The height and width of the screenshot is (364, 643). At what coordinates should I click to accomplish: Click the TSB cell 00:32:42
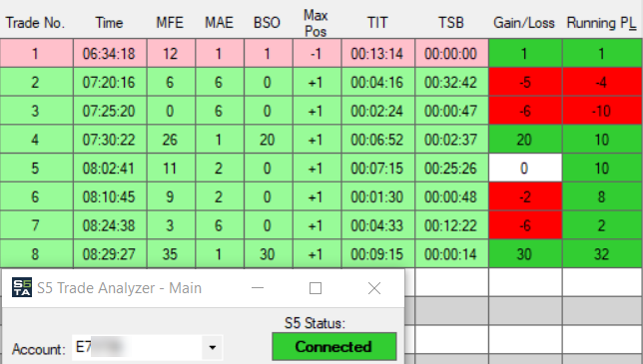tap(451, 83)
